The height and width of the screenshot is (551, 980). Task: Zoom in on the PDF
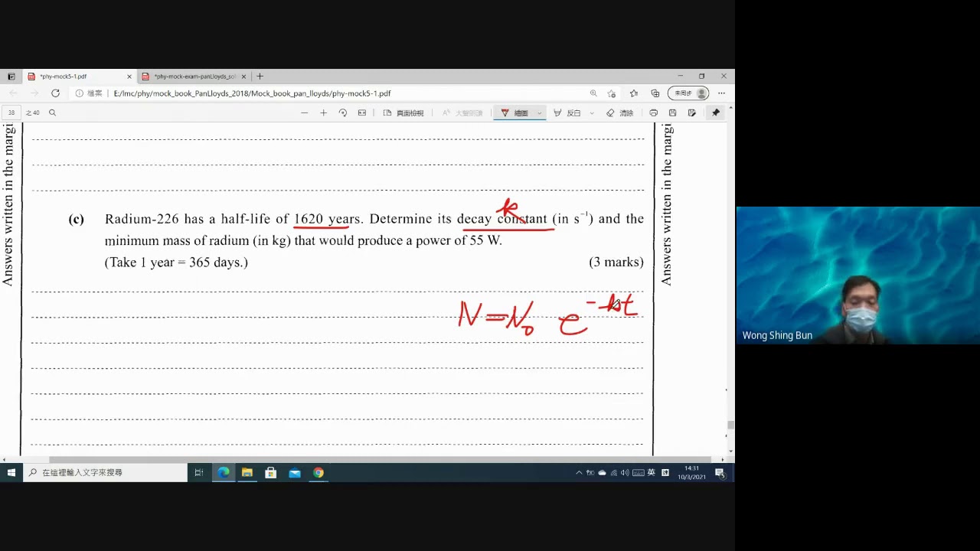point(323,112)
